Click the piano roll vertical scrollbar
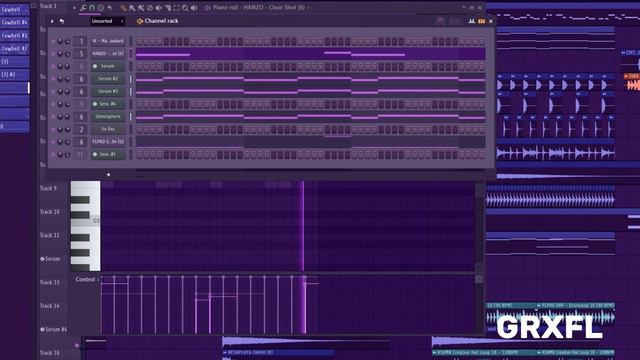This screenshot has height=360, width=640. [479, 226]
